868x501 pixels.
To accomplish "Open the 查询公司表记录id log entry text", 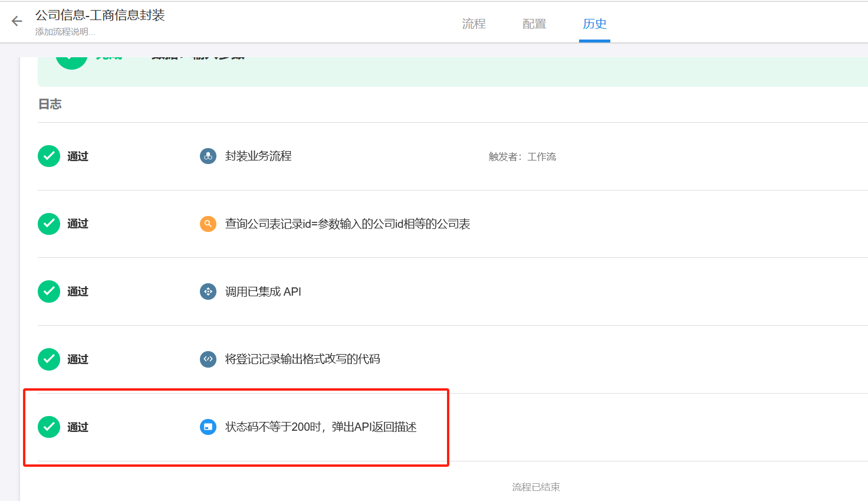I will coord(347,224).
